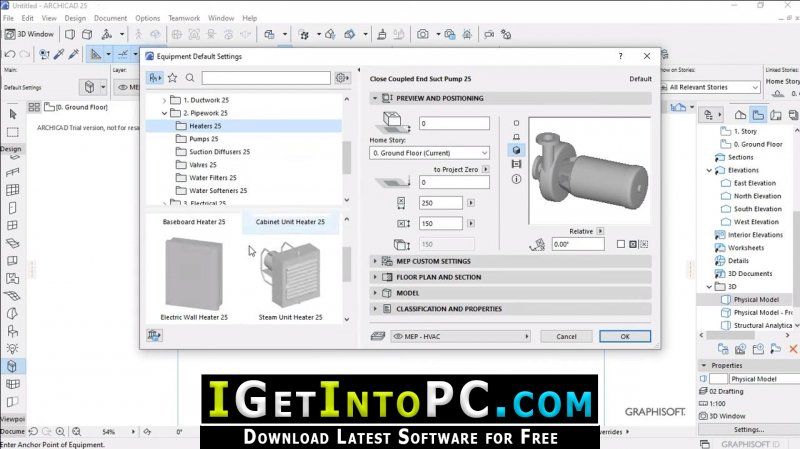Click the OK button
Screen dimensions: 800x449
(625, 336)
